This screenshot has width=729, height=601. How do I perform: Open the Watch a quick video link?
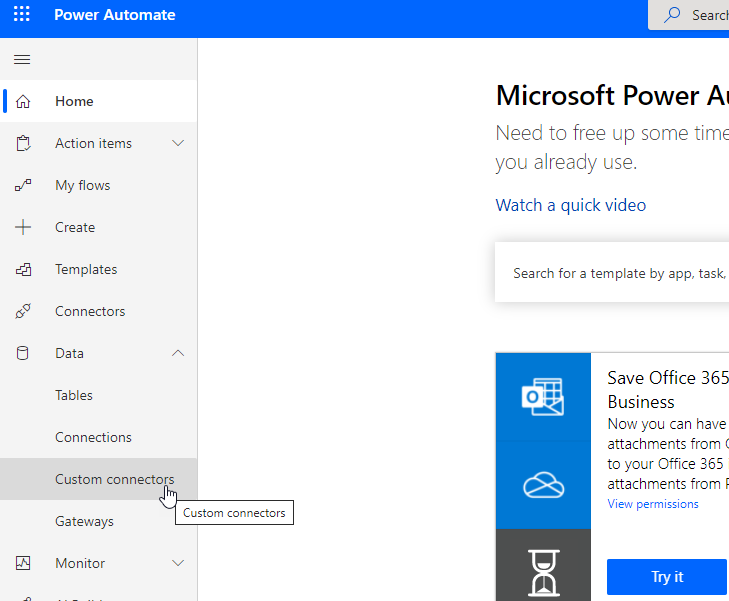(x=571, y=205)
